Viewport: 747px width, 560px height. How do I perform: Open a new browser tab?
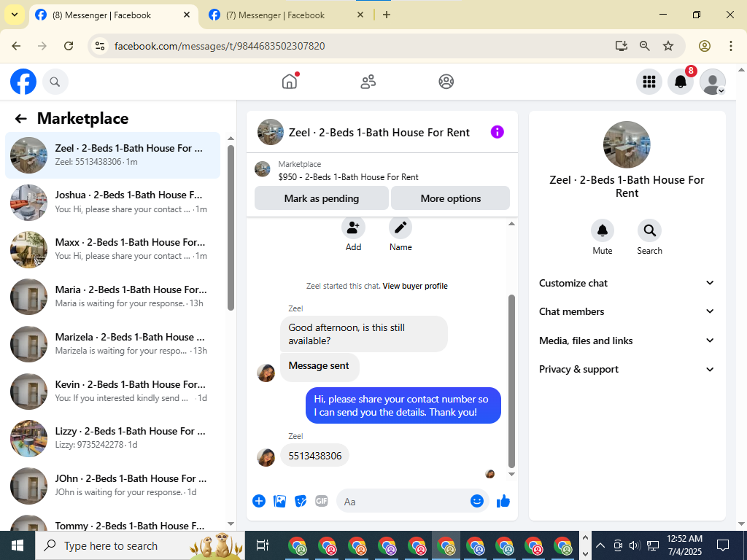point(387,15)
